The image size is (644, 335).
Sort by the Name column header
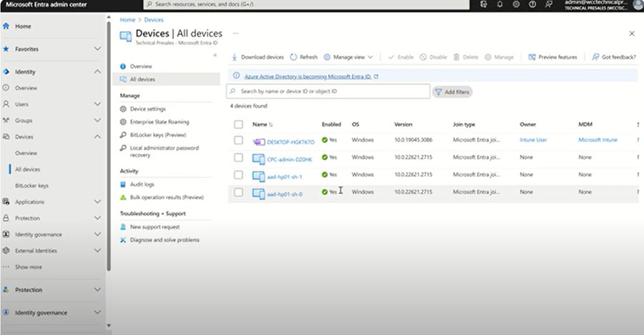[x=263, y=124]
